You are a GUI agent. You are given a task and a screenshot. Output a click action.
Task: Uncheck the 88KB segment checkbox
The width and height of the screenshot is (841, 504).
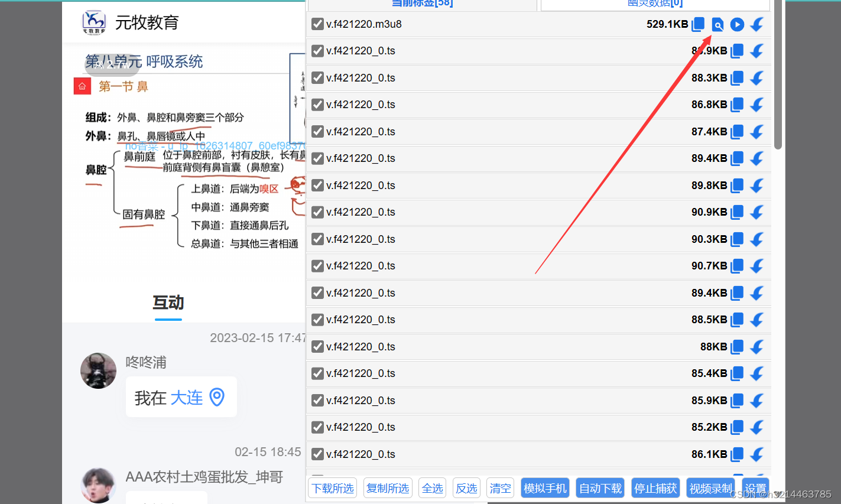[317, 347]
